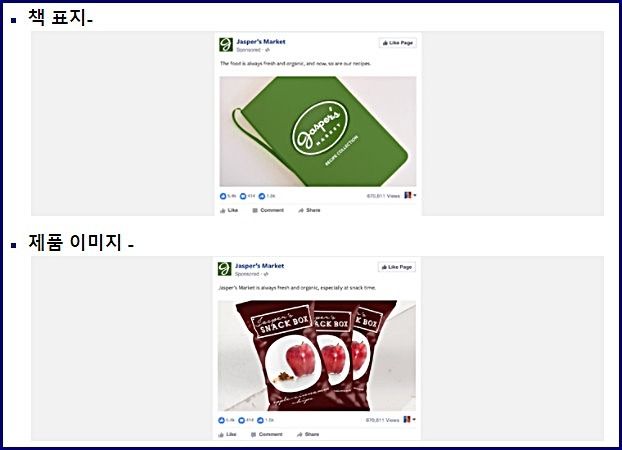This screenshot has height=450, width=622.
Task: Click the Snack Box product image
Action: (317, 356)
